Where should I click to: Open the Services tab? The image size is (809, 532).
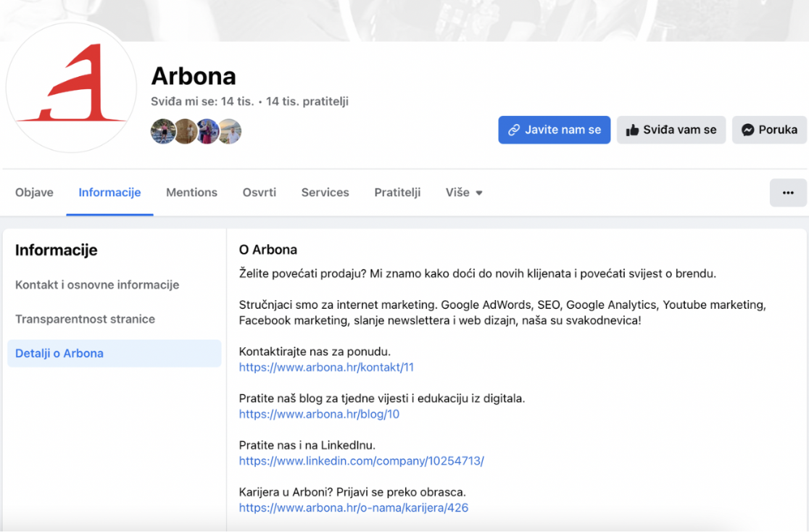325,193
